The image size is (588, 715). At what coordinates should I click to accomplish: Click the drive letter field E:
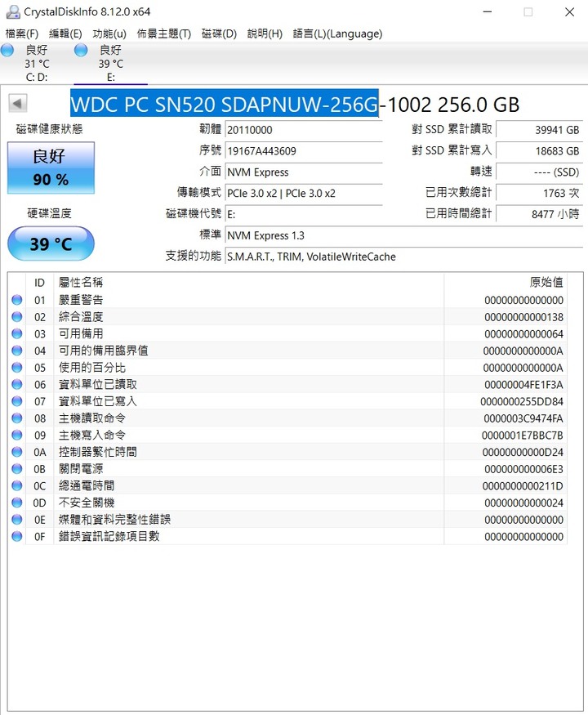pos(304,214)
